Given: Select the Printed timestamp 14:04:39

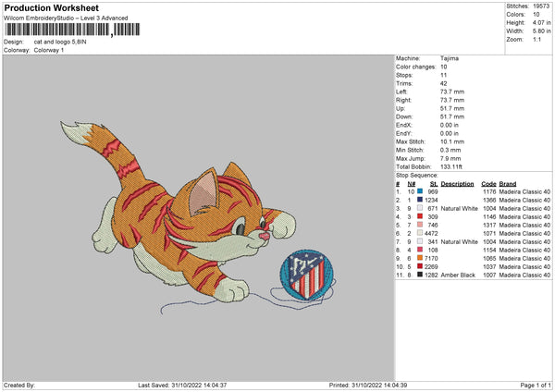Looking at the screenshot, I should [x=394, y=385].
